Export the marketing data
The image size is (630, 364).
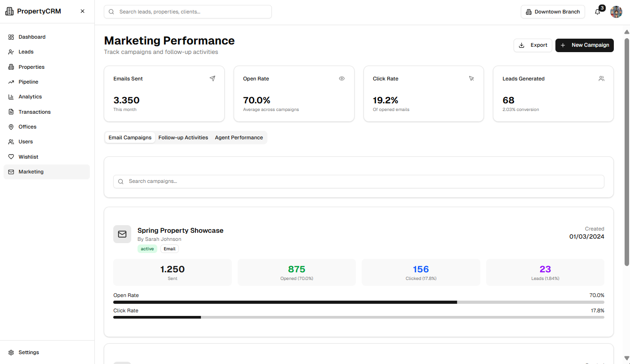tap(532, 45)
